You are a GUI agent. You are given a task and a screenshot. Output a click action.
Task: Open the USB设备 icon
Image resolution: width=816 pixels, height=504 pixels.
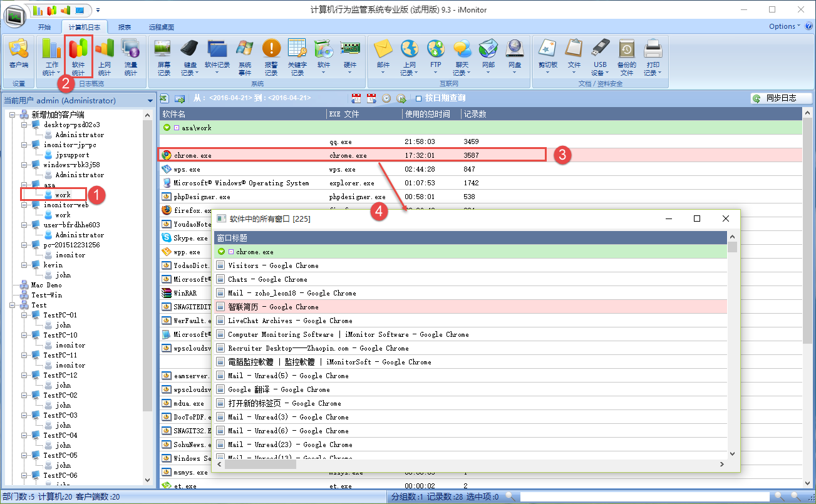coord(601,56)
